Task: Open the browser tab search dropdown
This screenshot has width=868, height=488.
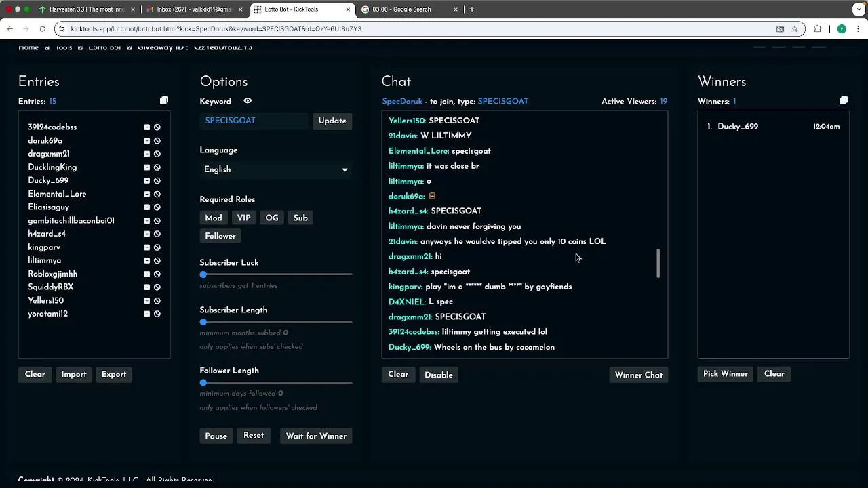Action: [859, 9]
